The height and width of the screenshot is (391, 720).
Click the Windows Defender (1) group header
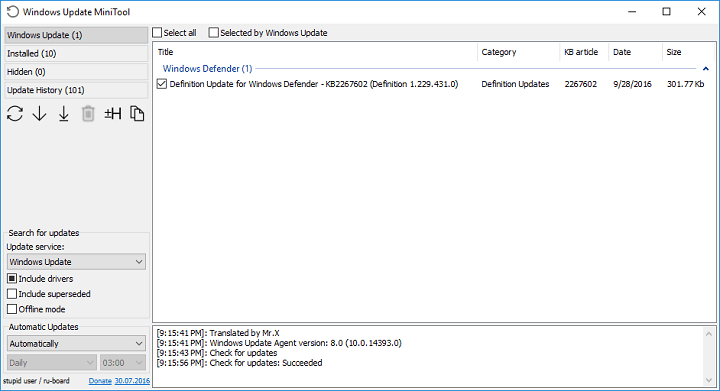coord(207,69)
